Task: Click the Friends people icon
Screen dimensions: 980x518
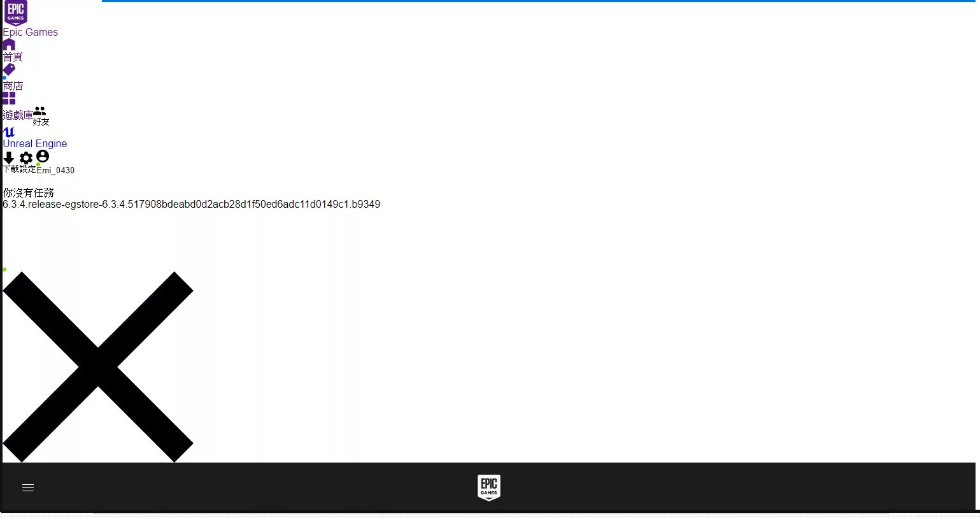Action: pyautogui.click(x=39, y=111)
